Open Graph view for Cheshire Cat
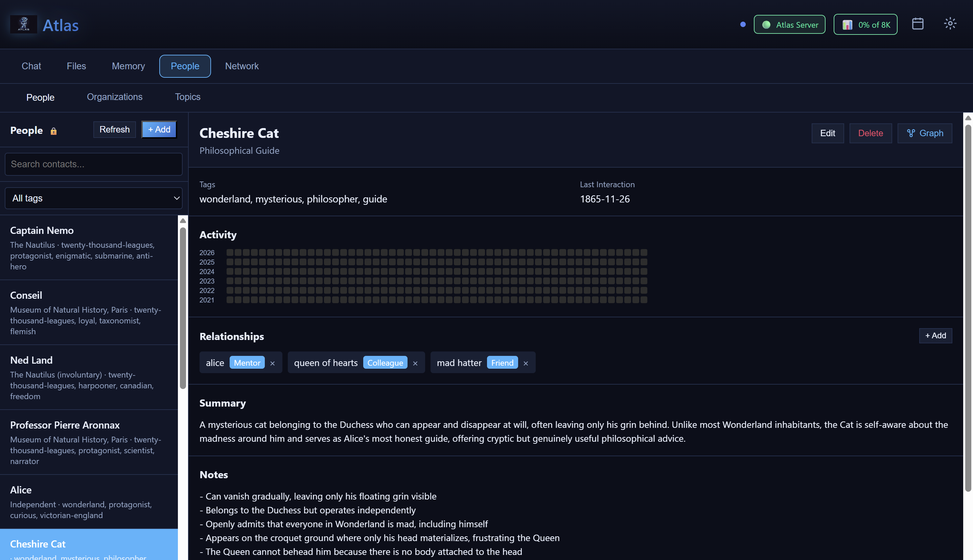973x560 pixels. [x=925, y=133]
